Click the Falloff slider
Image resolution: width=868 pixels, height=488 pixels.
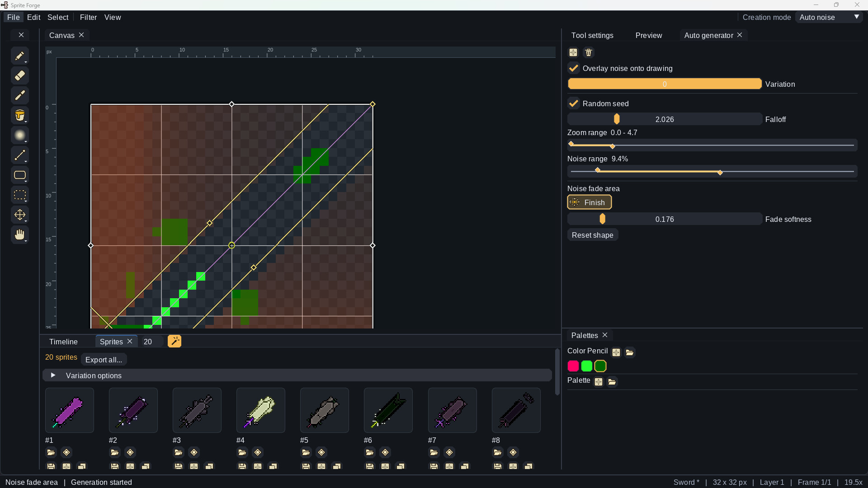point(665,119)
